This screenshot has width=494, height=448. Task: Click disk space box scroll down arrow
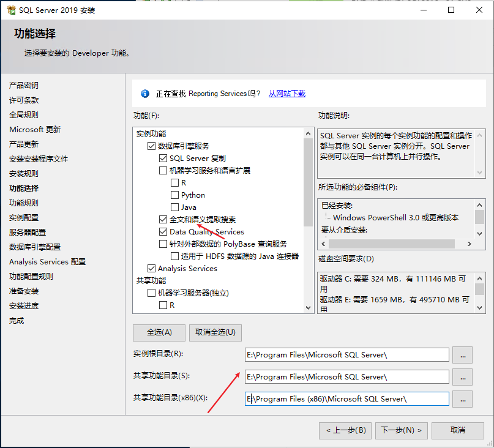[479, 308]
